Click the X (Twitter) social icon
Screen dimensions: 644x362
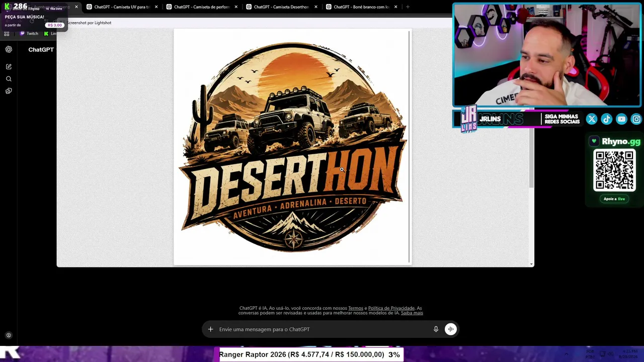(x=592, y=119)
